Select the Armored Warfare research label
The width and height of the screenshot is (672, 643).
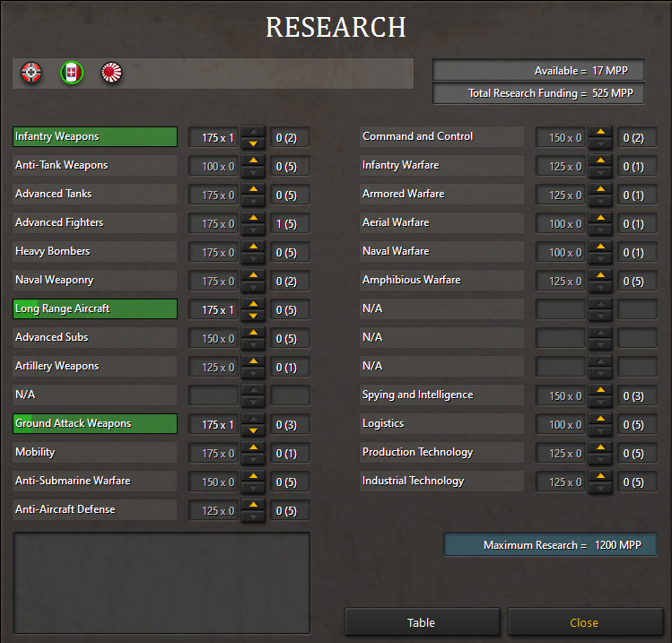(441, 194)
